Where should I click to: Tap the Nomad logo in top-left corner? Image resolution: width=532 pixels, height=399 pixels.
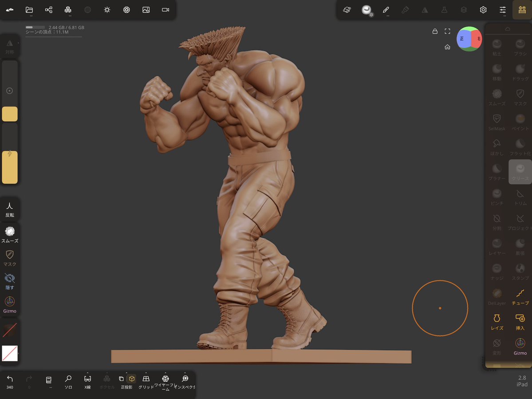(10, 10)
